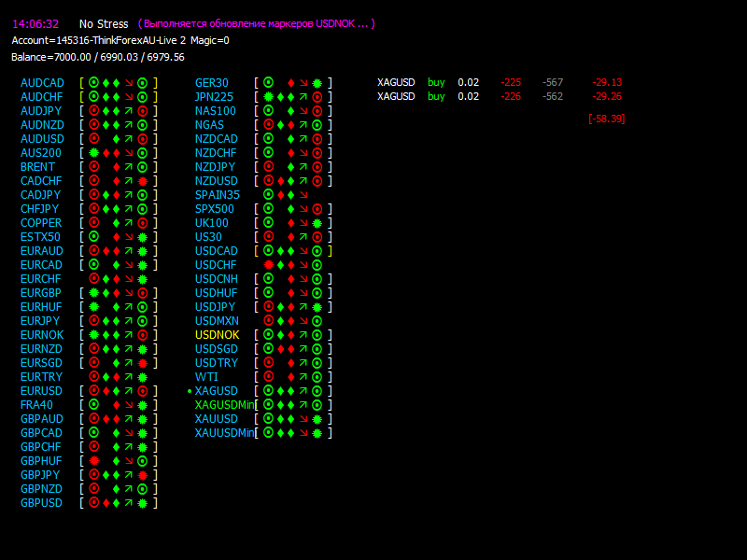The width and height of the screenshot is (747, 560).
Task: Click the red starburst marker in USDCHF row
Action: coord(268,265)
